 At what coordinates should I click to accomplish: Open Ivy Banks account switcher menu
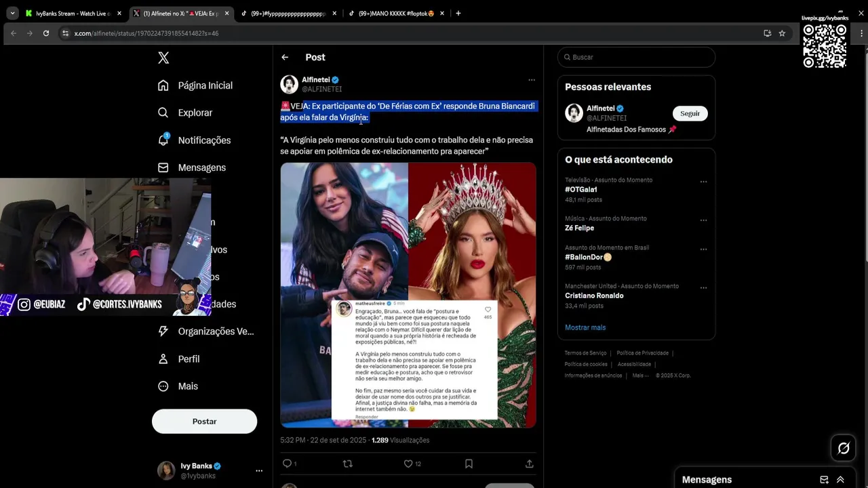pos(210,470)
